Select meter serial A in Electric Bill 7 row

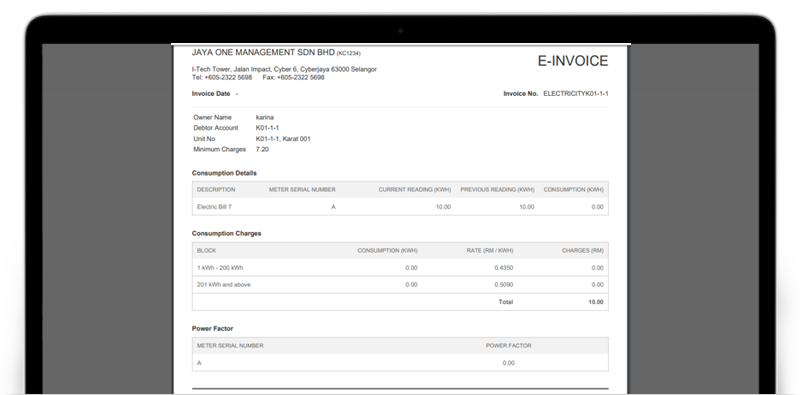pos(333,207)
